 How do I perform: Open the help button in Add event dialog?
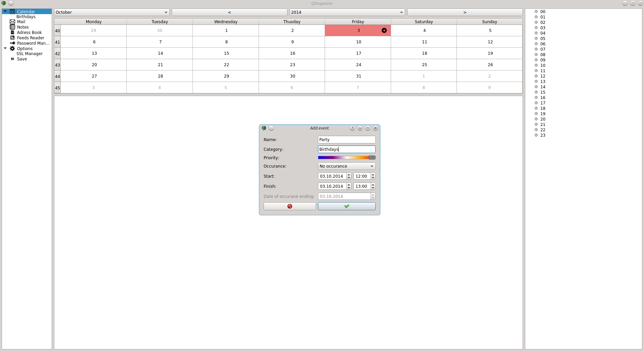click(352, 128)
